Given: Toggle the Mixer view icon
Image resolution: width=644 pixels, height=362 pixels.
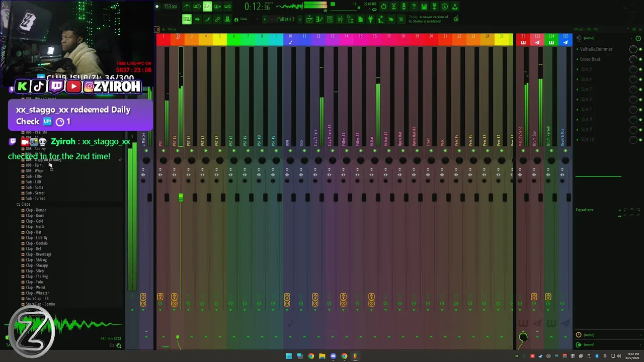Looking at the screenshot, I should click(x=340, y=19).
